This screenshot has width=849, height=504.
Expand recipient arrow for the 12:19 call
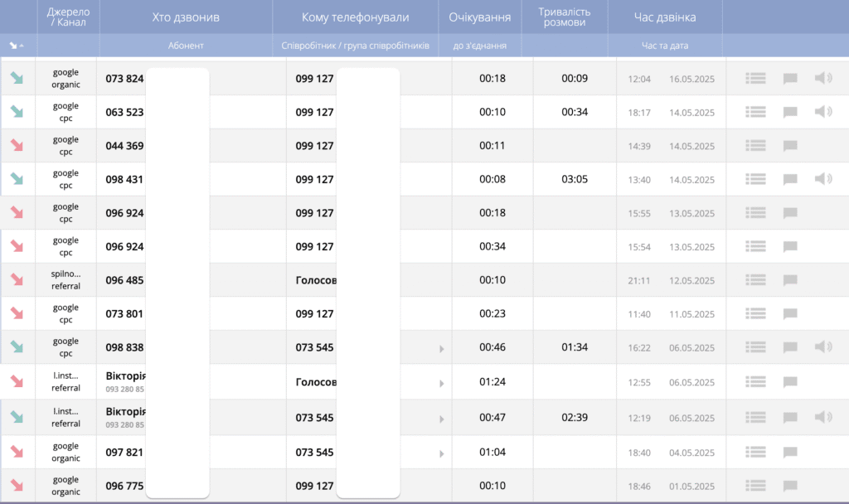(x=441, y=419)
